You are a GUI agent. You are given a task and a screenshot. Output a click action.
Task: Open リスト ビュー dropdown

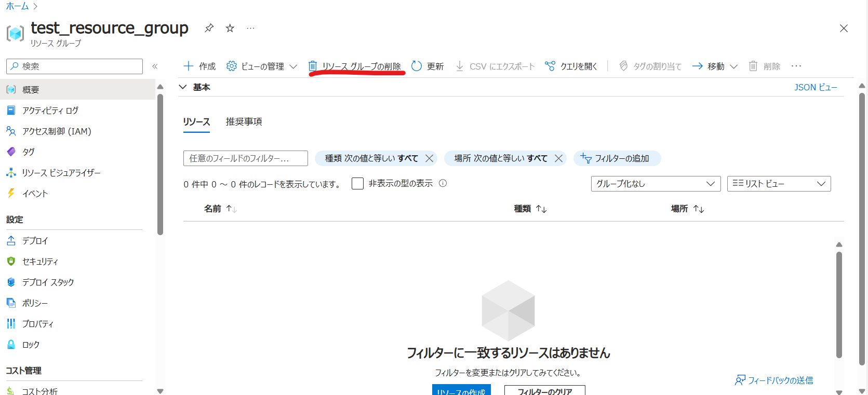[779, 184]
